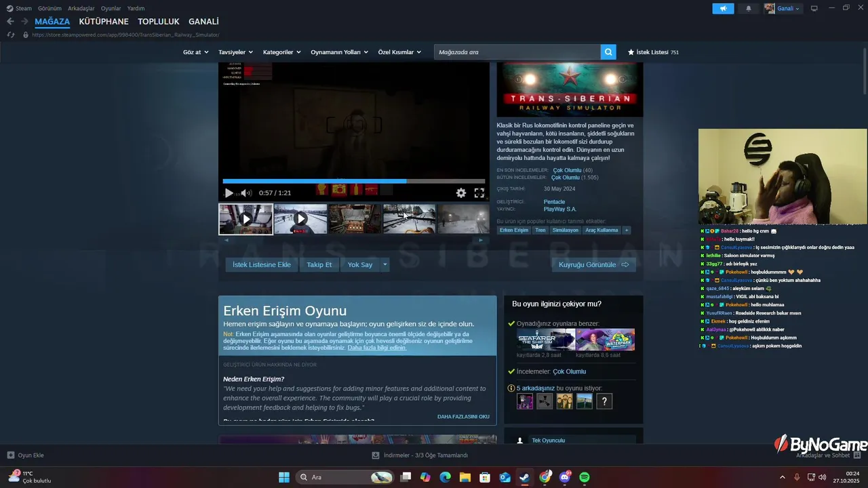This screenshot has width=868, height=488.
Task: Open the Seafarer similar game thumbnail
Action: [x=546, y=340]
